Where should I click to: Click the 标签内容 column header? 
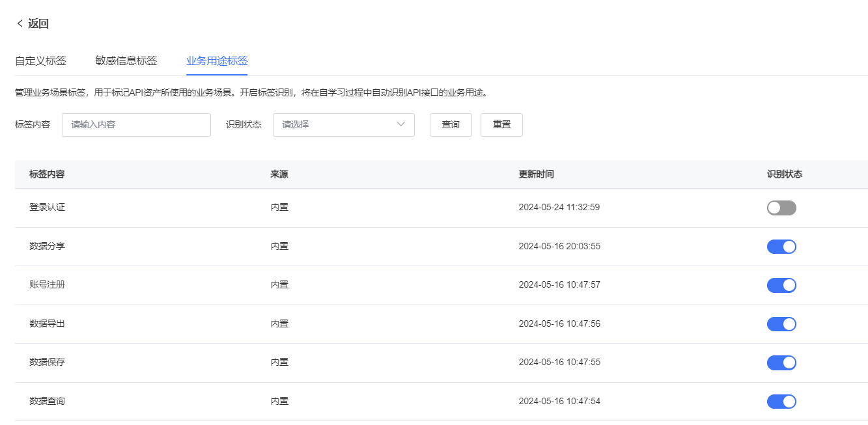(x=47, y=174)
